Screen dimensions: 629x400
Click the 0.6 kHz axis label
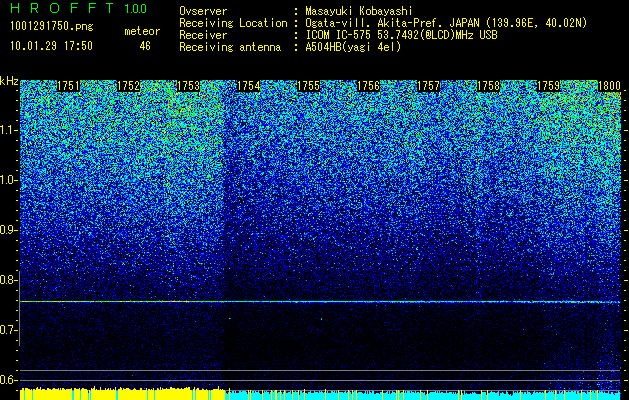click(x=8, y=380)
